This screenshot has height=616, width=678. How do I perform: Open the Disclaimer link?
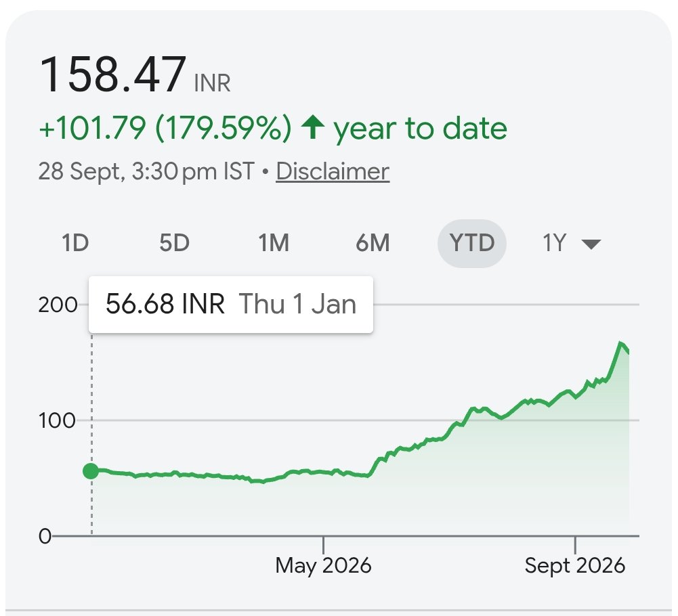[x=333, y=172]
